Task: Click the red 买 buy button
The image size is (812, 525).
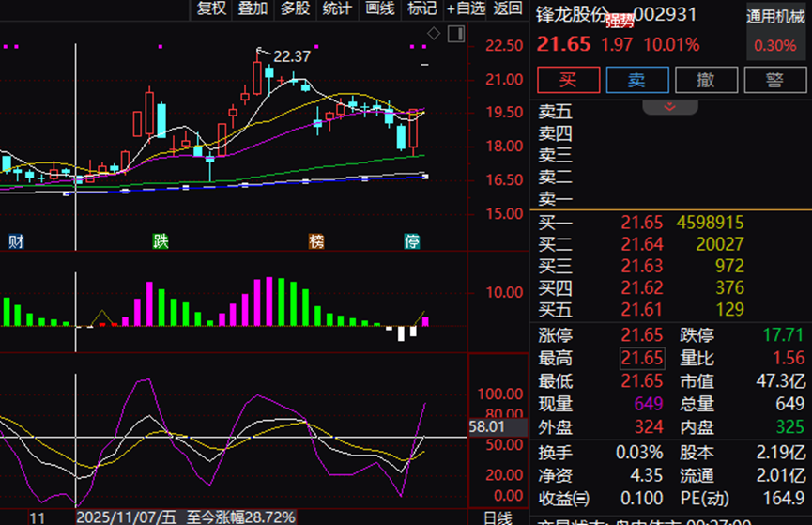Action: [568, 80]
